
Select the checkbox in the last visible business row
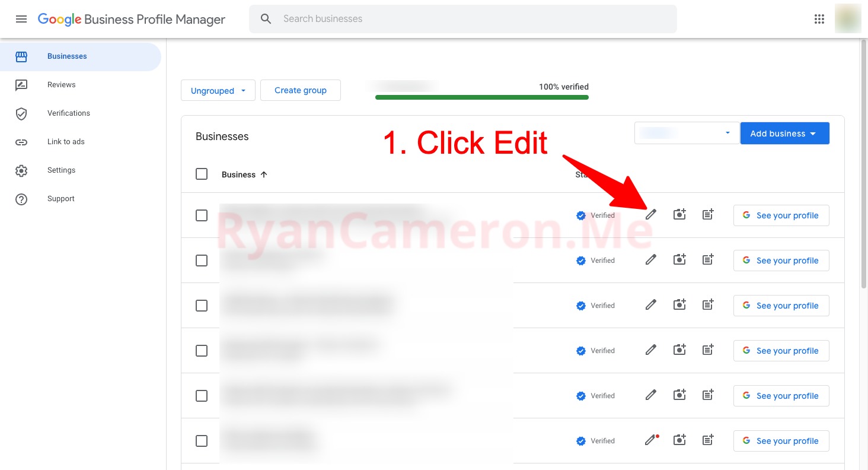coord(202,440)
